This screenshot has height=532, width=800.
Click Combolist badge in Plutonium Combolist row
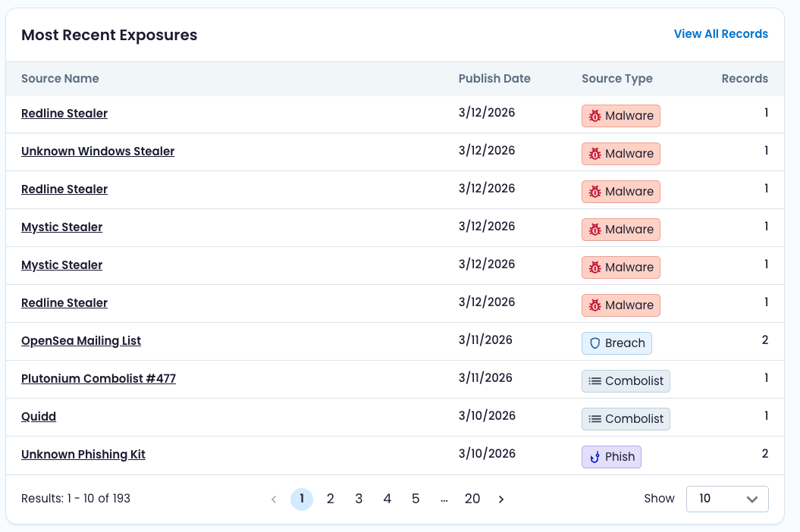626,381
